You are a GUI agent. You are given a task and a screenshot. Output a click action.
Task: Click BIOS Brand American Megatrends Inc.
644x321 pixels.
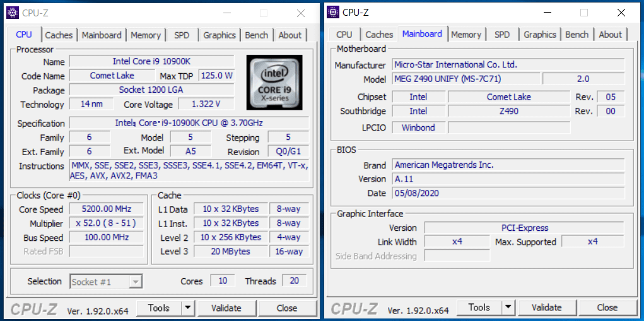pyautogui.click(x=508, y=165)
